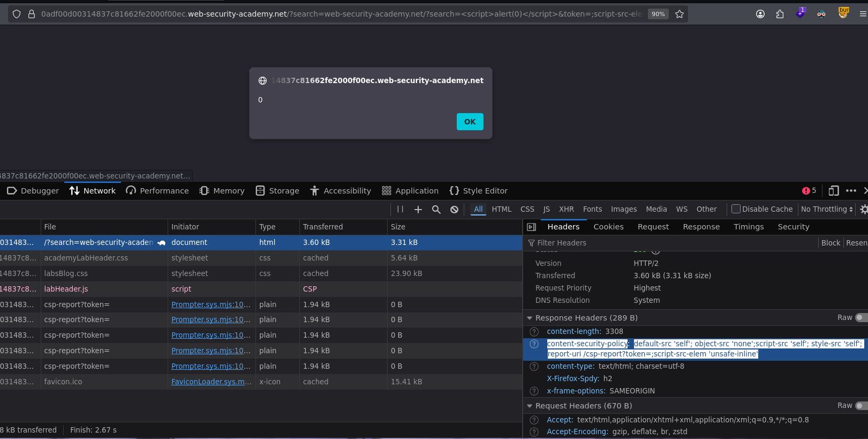Click help icon next to content-length header
The width and height of the screenshot is (868, 439).
[x=534, y=332]
